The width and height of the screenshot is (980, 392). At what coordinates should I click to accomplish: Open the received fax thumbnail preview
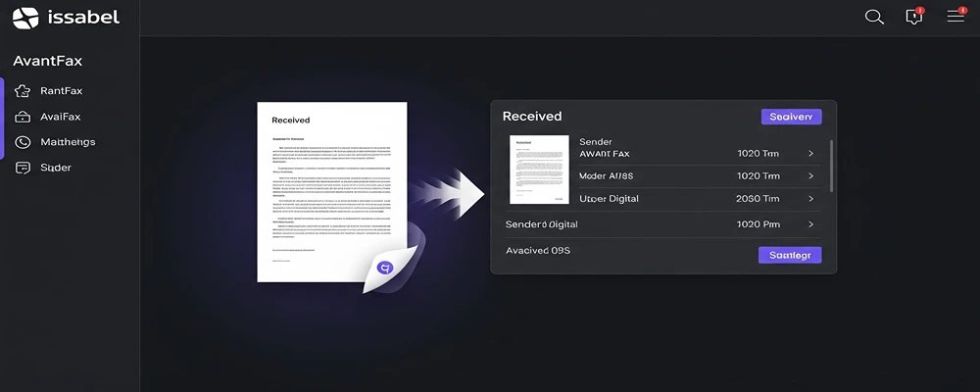click(539, 170)
